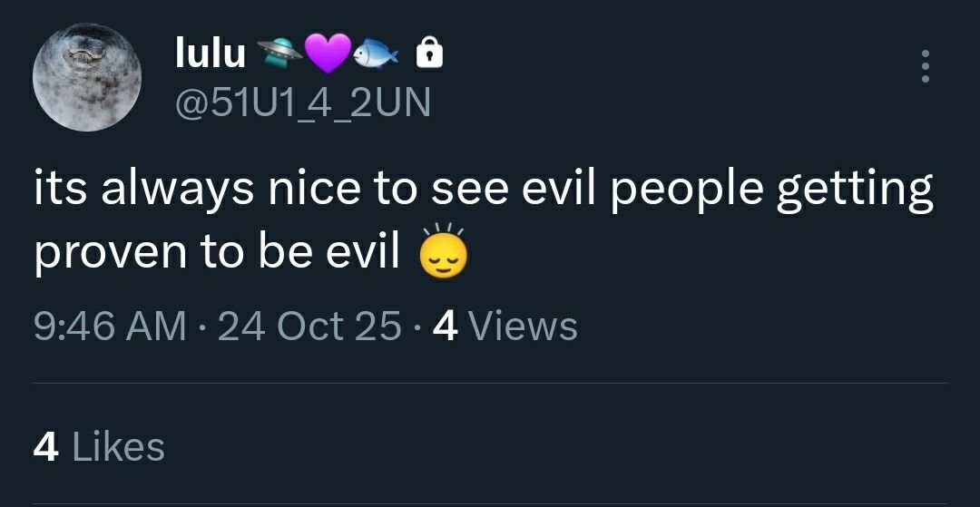
Task: Click the blue fish emoji
Action: point(377,55)
